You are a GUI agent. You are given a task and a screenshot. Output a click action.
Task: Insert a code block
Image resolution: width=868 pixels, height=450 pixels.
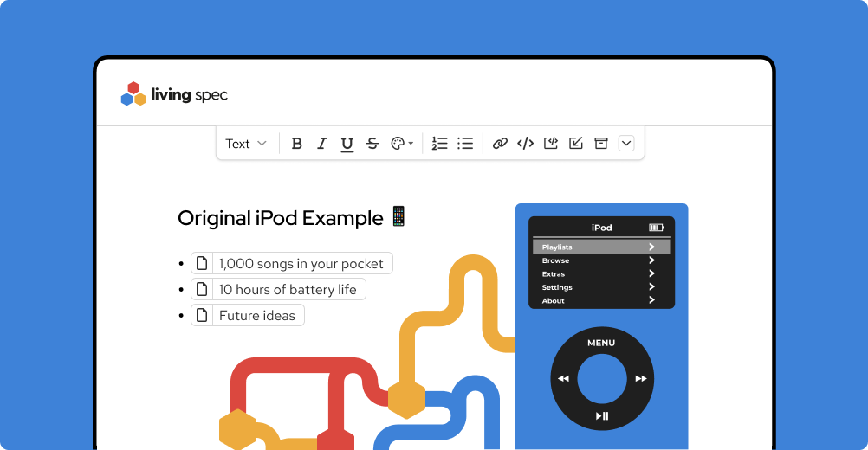(550, 144)
